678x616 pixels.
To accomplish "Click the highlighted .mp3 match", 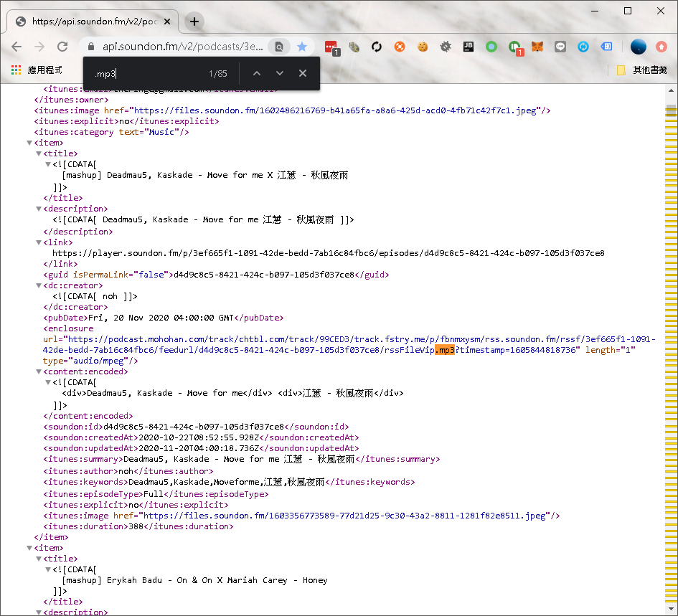I will point(445,350).
